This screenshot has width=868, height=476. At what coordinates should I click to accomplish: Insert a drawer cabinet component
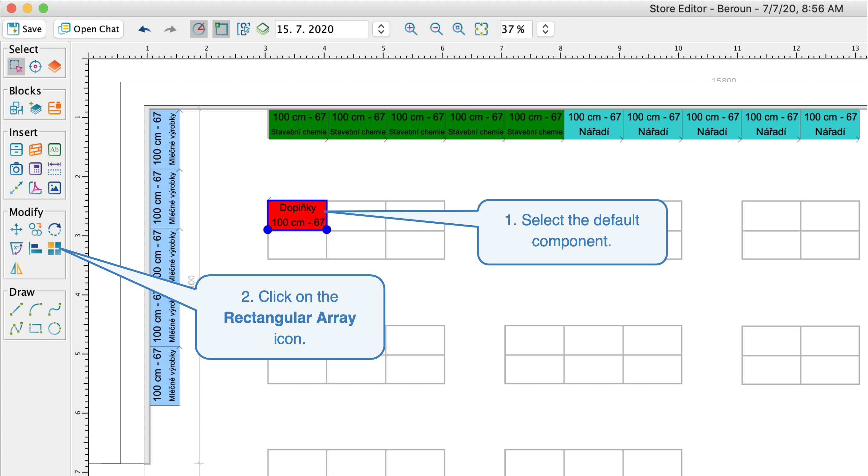(16, 149)
